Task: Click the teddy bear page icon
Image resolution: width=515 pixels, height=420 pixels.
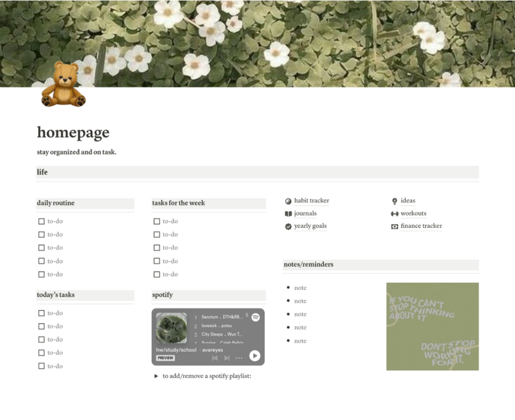Action: pos(64,84)
